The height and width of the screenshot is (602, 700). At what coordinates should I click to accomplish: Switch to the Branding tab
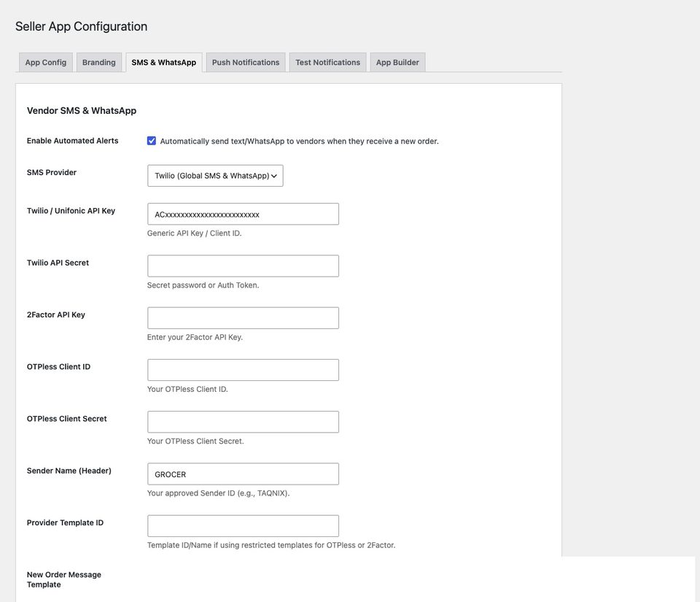click(98, 63)
